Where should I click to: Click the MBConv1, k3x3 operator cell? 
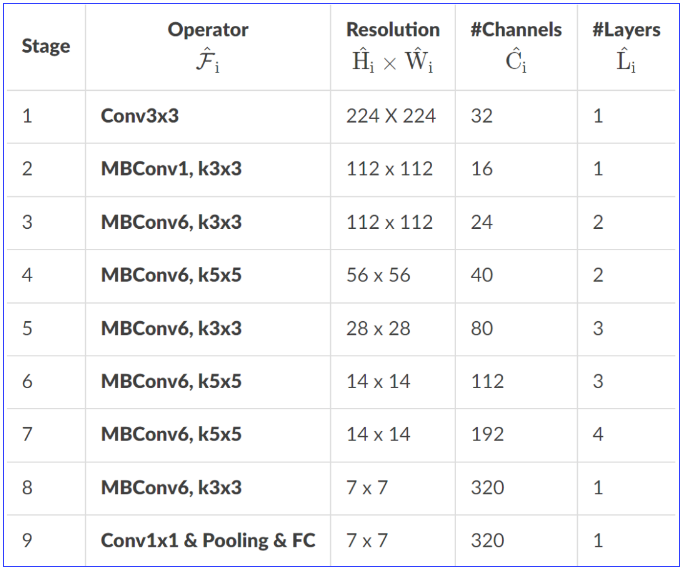171,169
